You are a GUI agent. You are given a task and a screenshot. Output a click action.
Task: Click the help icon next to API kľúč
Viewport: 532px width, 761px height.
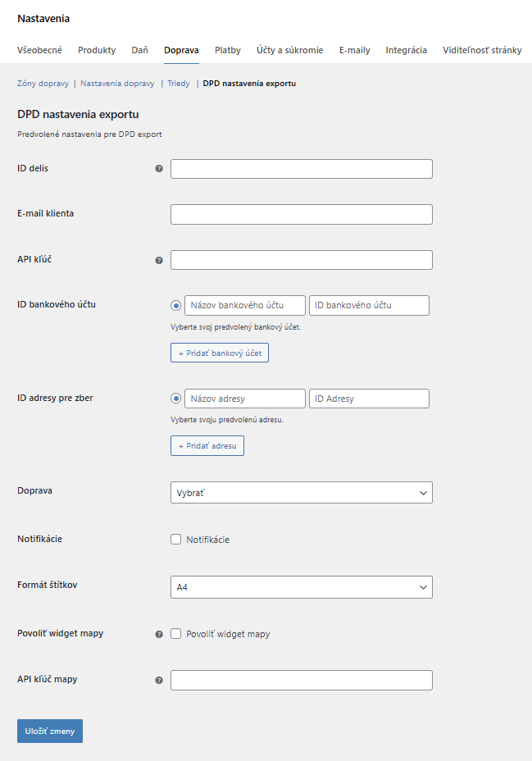pos(159,261)
